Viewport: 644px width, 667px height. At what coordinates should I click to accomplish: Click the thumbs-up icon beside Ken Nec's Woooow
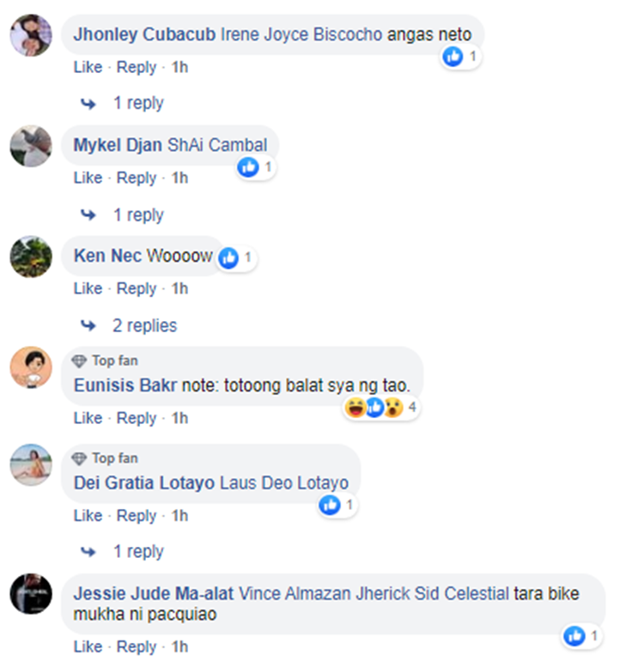point(228,258)
